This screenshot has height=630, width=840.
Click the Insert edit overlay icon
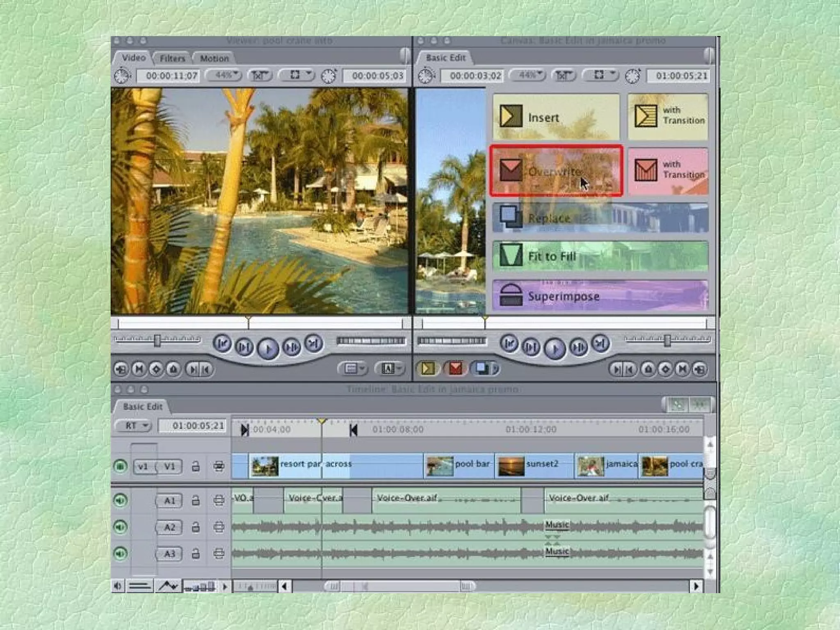coord(511,116)
